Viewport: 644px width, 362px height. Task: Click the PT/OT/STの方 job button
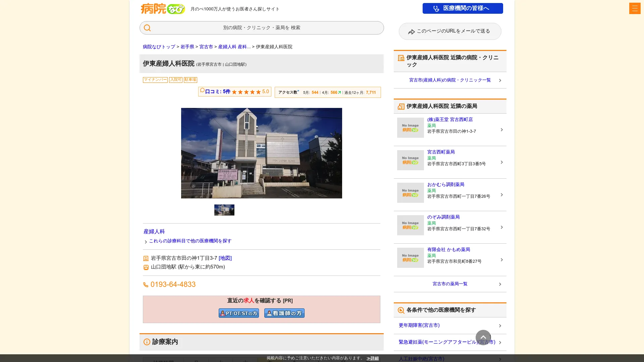[238, 313]
